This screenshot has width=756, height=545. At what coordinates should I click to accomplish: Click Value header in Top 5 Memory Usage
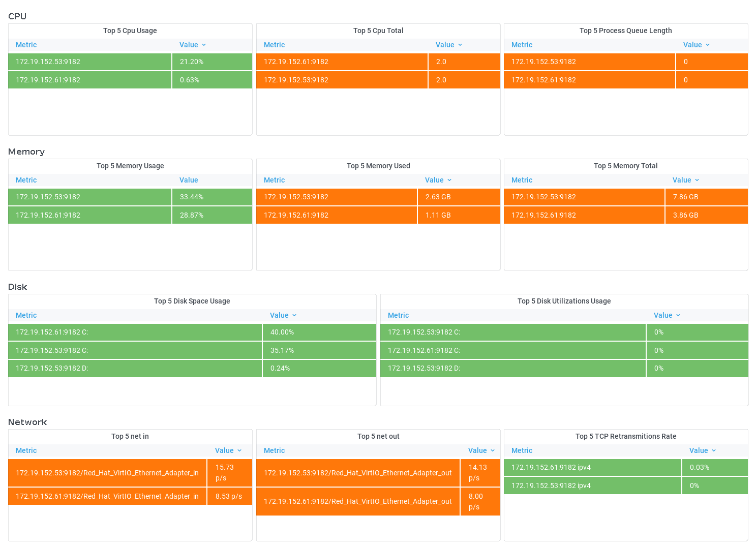click(x=189, y=180)
